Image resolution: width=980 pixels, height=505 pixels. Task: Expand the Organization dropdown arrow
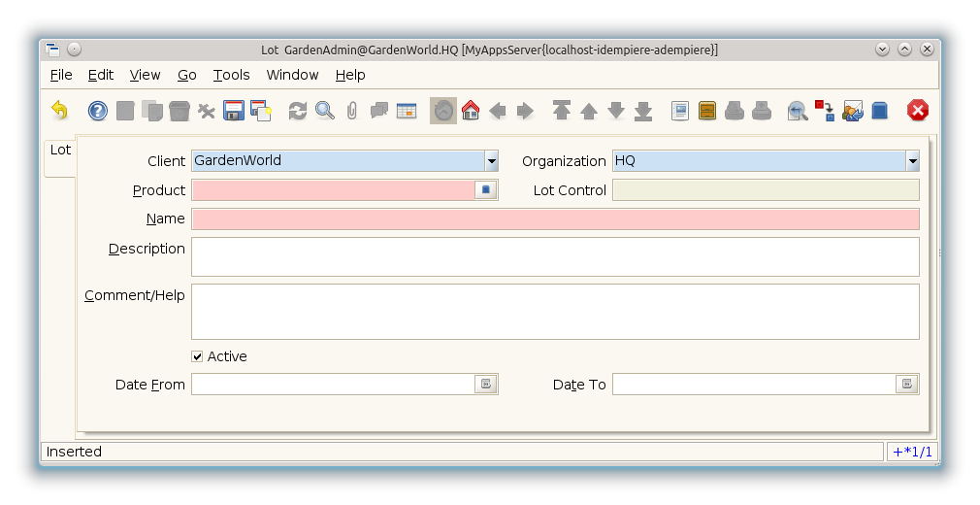coord(912,161)
